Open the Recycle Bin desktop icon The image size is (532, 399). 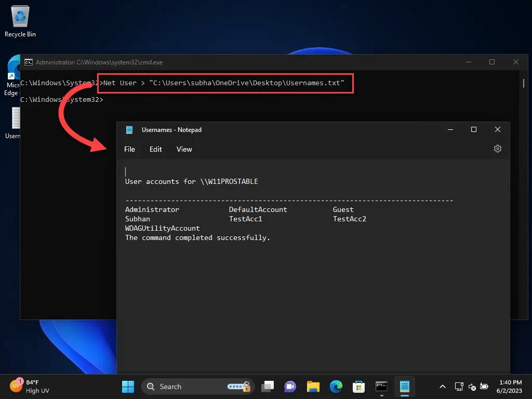(20, 21)
